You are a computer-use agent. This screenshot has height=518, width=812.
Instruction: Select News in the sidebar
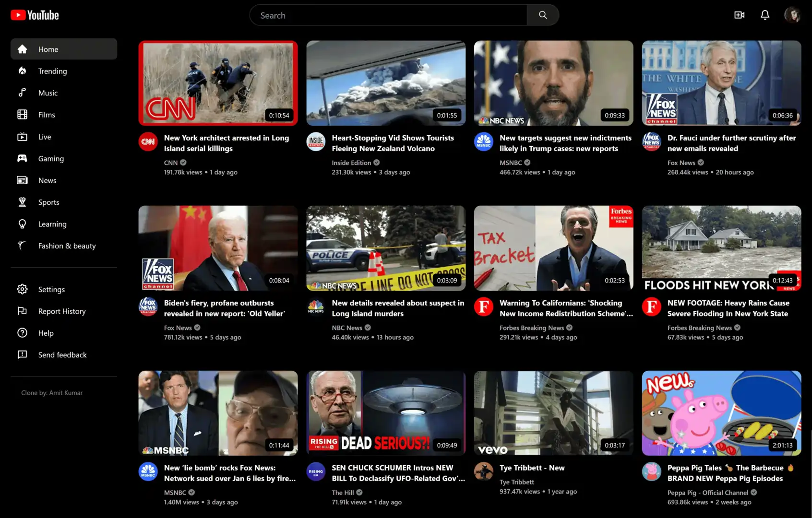coord(64,180)
